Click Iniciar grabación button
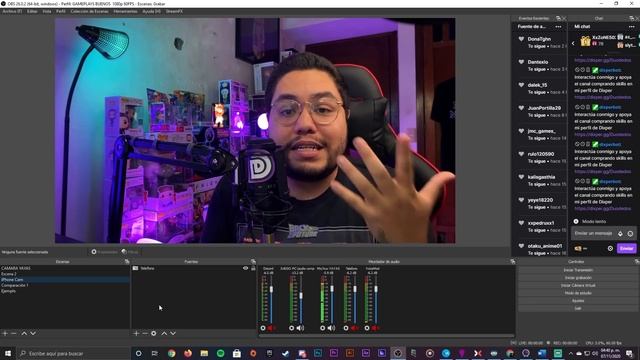 (578, 278)
